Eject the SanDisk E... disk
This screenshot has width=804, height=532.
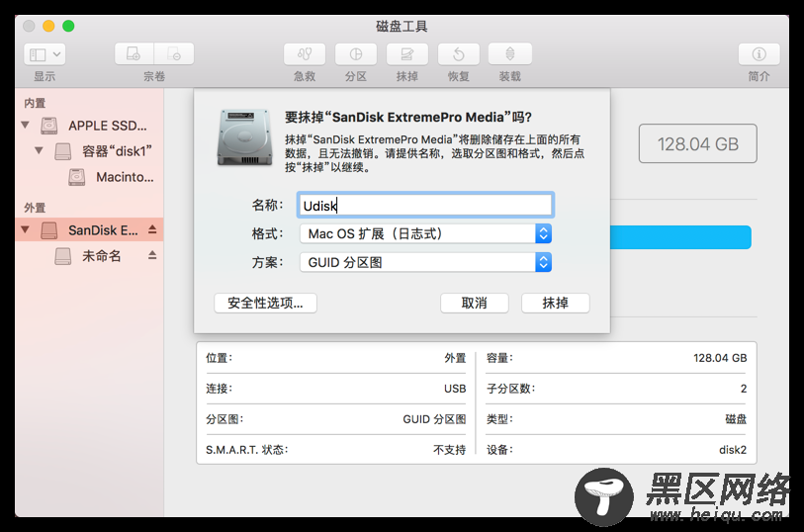pos(152,229)
